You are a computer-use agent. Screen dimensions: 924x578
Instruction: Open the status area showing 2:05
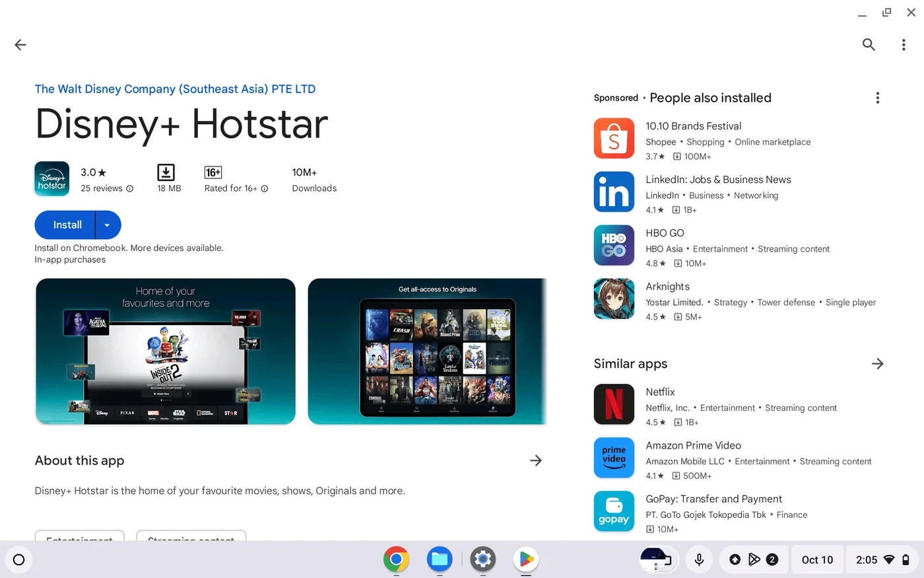(x=882, y=560)
